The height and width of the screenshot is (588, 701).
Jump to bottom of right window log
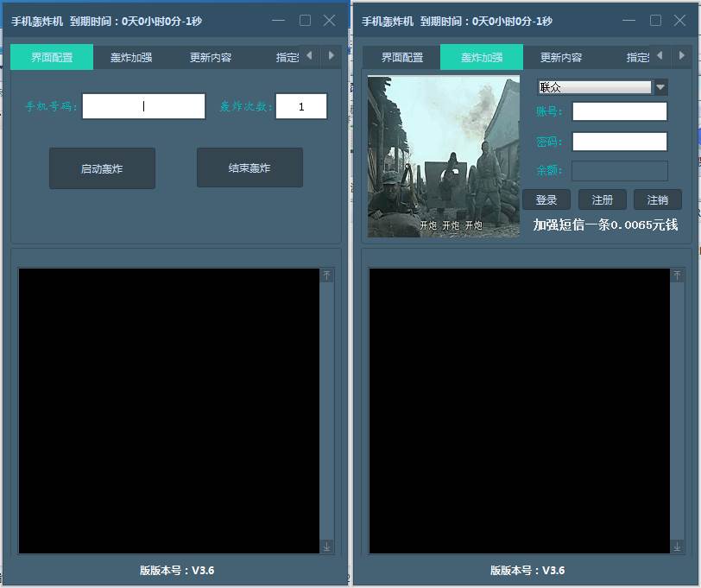[x=677, y=547]
